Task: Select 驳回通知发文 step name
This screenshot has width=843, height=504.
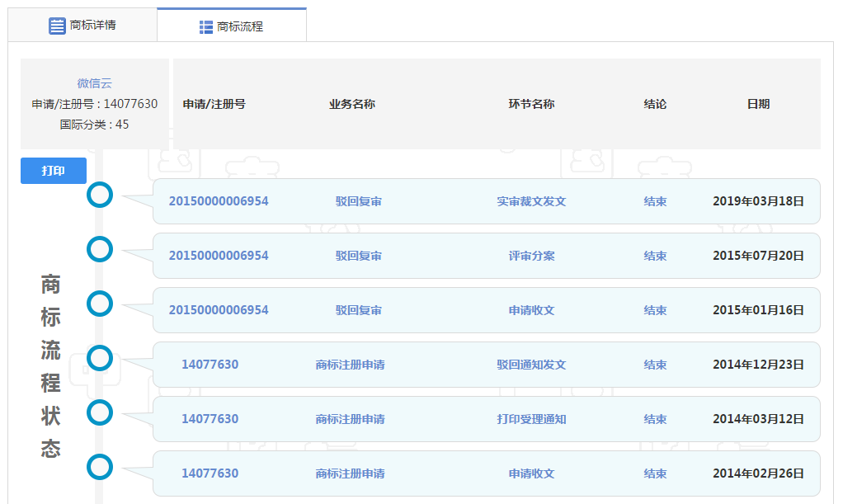Action: (x=531, y=365)
